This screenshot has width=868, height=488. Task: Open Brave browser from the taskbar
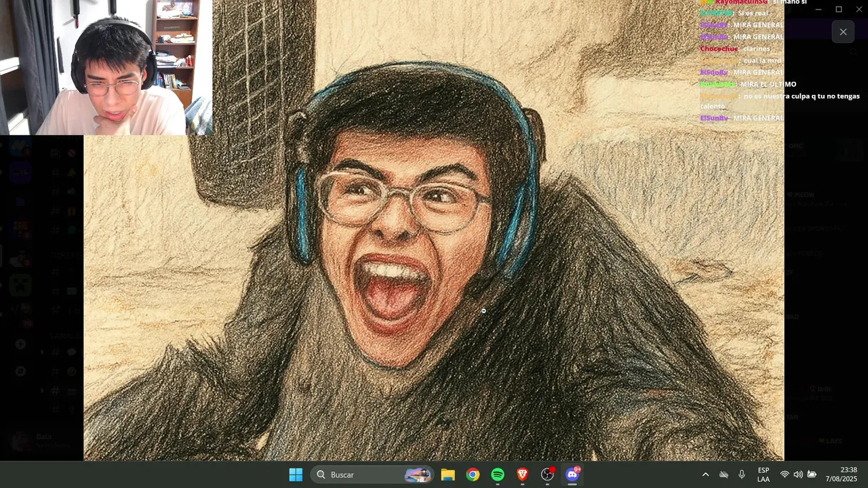click(x=523, y=474)
